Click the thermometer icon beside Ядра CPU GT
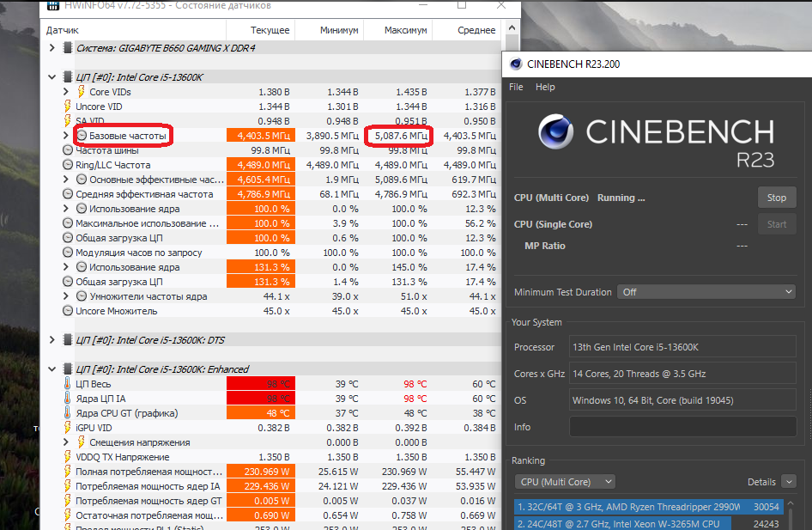The image size is (812, 530). coord(67,413)
